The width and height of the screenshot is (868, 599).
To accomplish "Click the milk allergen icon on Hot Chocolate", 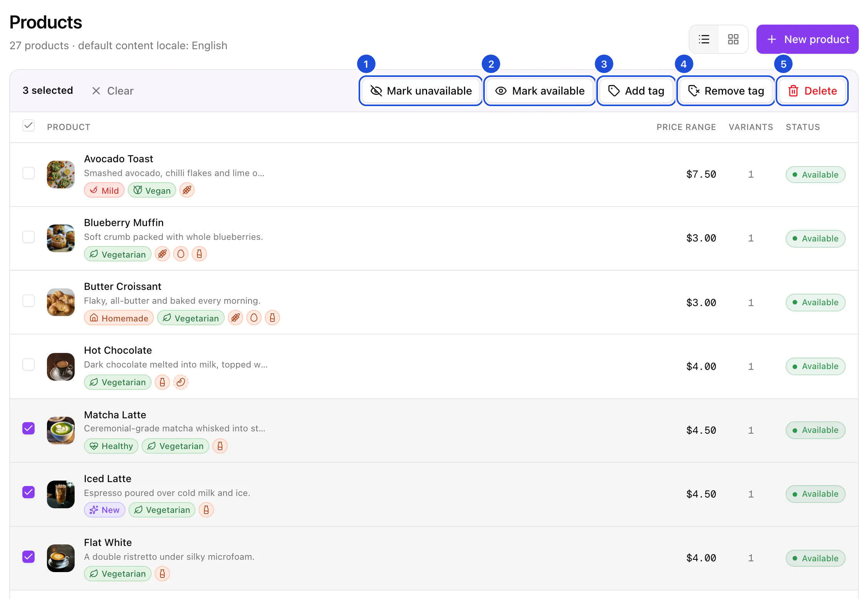I will (x=162, y=382).
